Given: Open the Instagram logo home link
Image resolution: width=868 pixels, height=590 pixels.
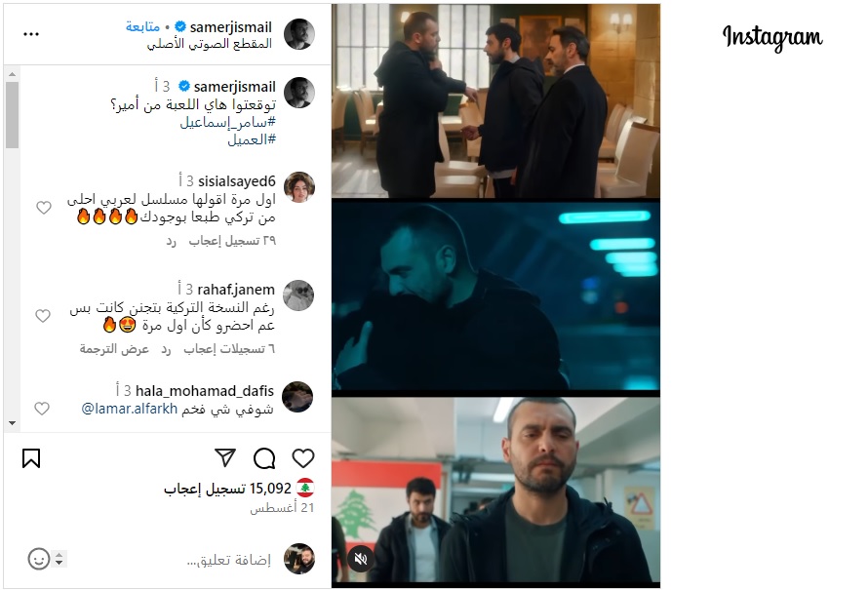Looking at the screenshot, I should coord(772,38).
